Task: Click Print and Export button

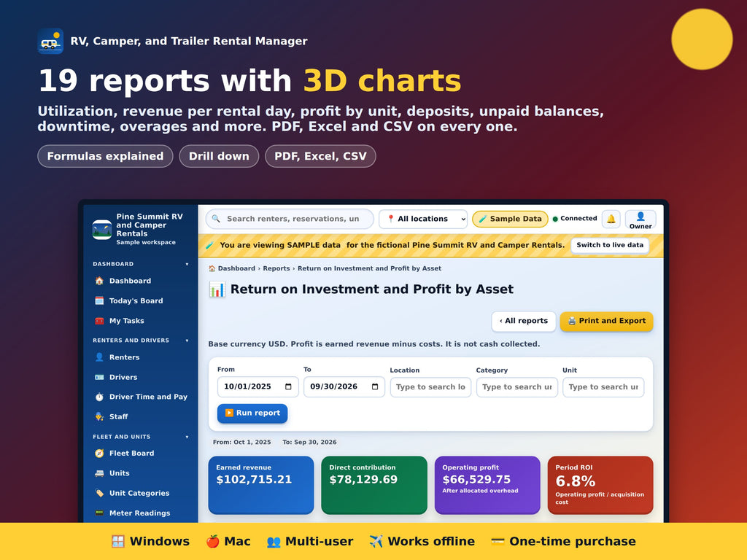Action: (x=606, y=321)
